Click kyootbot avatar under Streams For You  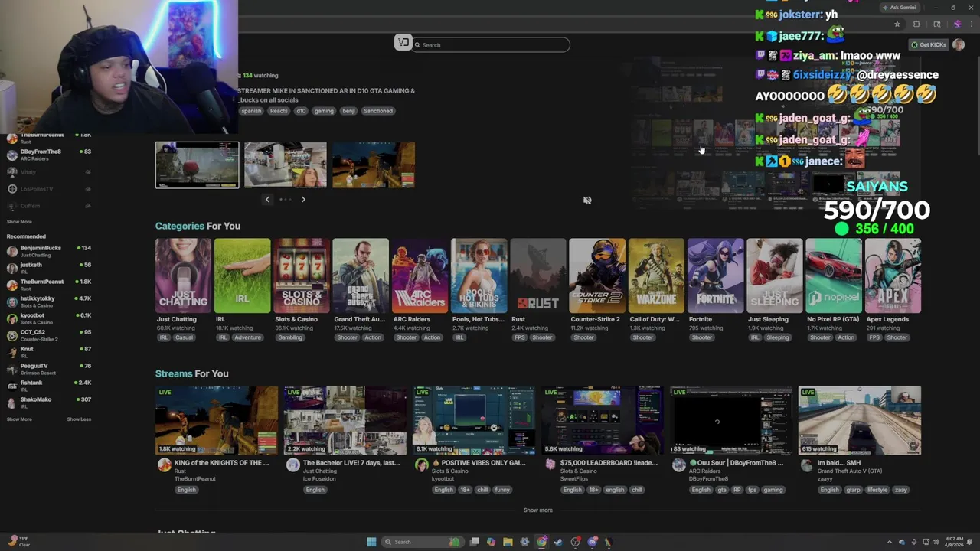click(x=421, y=465)
